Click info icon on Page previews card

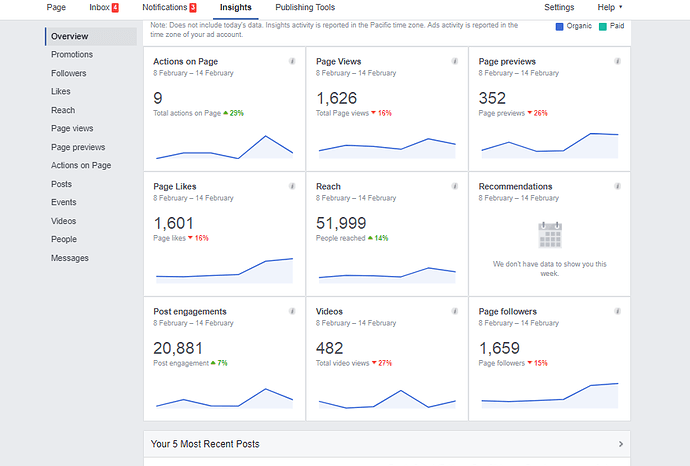(618, 61)
